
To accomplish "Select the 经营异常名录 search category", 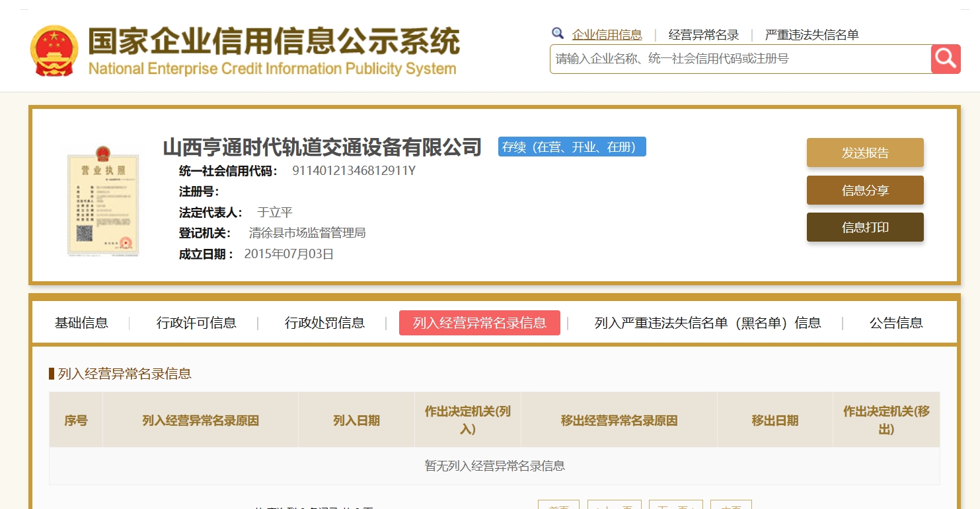I will pyautogui.click(x=704, y=35).
